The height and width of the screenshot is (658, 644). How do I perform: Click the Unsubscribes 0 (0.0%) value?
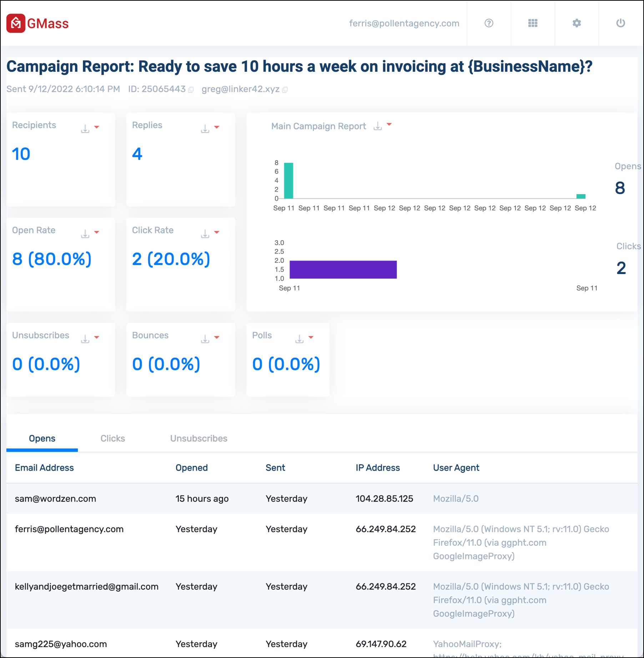(46, 364)
